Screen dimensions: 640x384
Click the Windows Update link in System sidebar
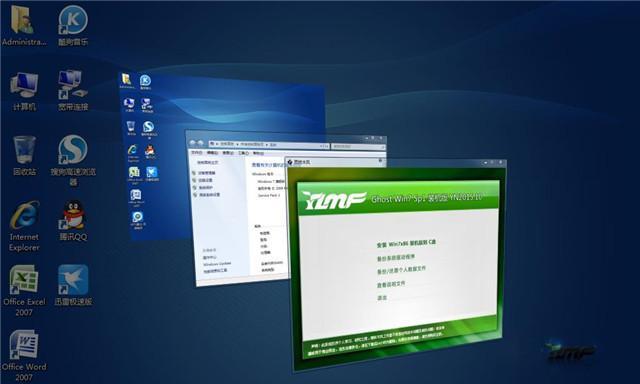pos(217,264)
